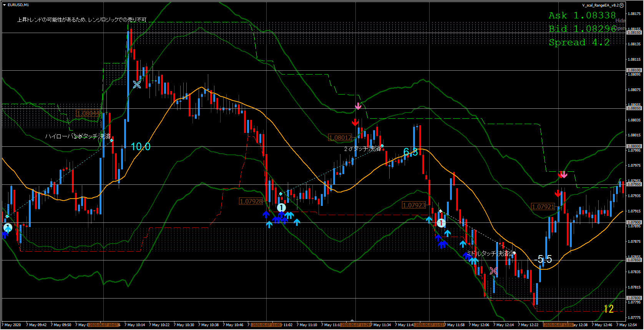The width and height of the screenshot is (644, 330).
Task: Click the circled 1 marker near 11:53
Action: (441, 223)
